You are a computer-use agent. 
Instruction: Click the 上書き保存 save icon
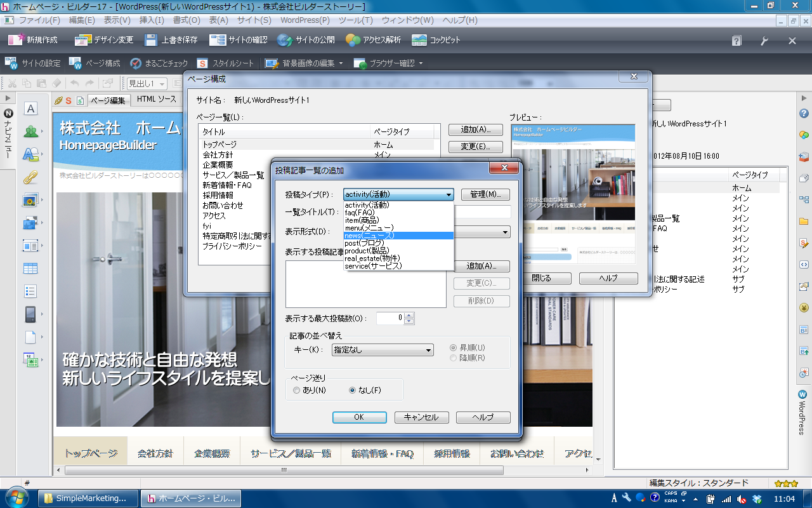coord(151,40)
